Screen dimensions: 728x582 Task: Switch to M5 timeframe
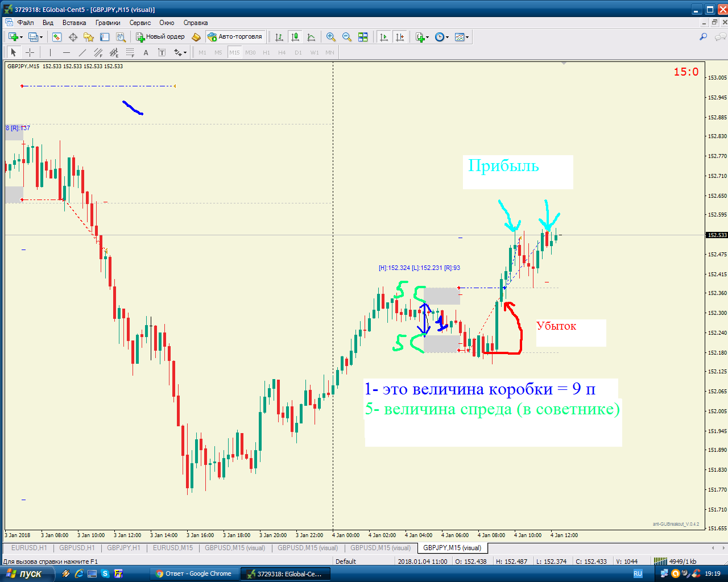[218, 52]
